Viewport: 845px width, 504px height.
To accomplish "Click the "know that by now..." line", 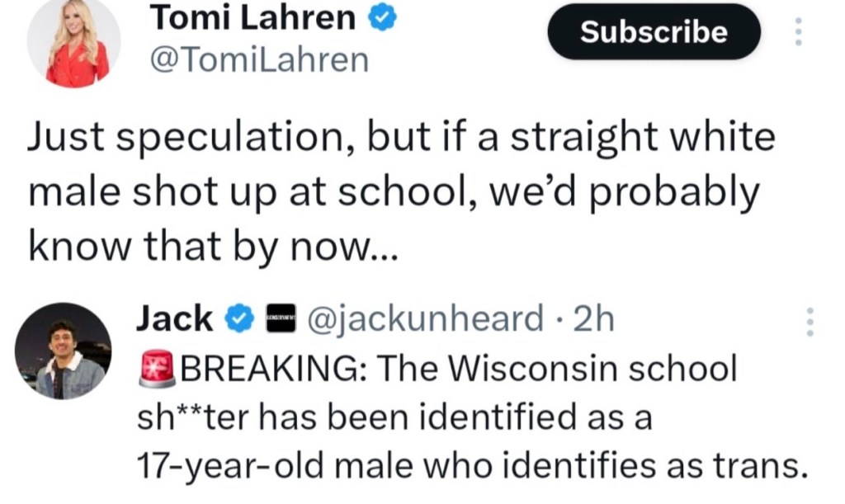I will 213,246.
